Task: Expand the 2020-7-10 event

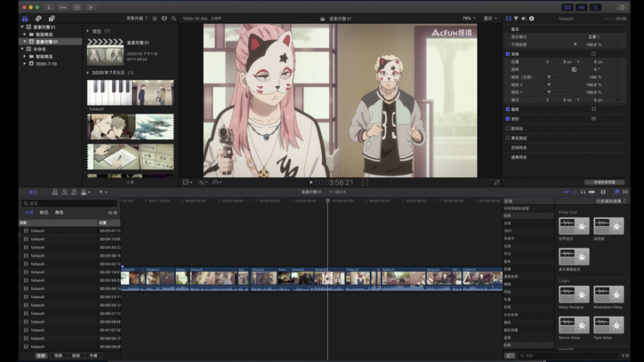Action: (x=24, y=64)
